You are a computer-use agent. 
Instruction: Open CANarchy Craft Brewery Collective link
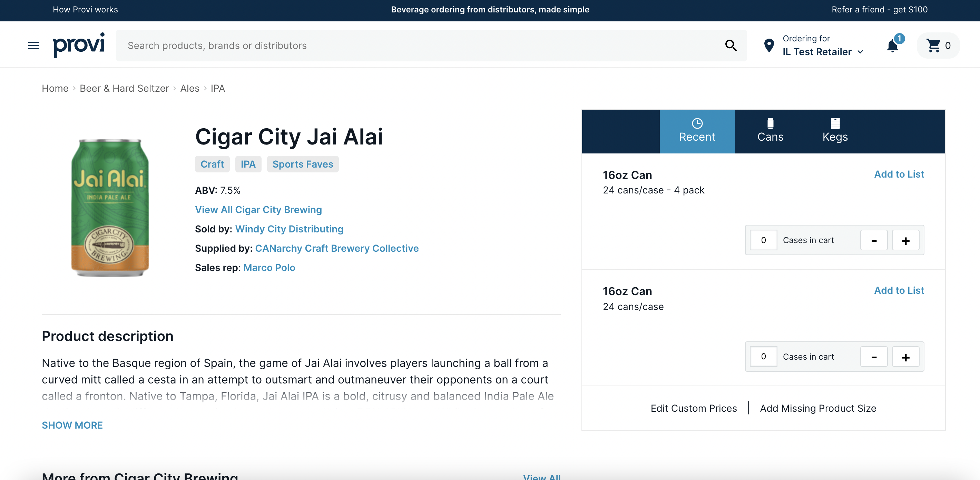point(337,249)
